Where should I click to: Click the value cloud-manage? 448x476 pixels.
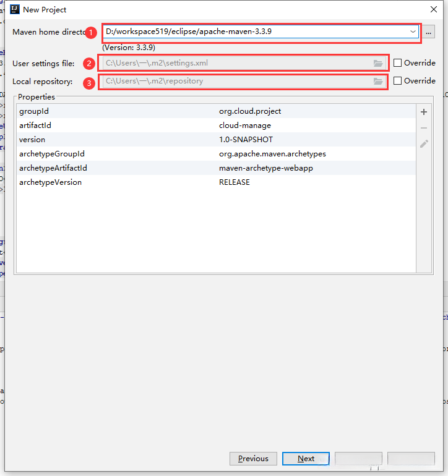coord(245,125)
